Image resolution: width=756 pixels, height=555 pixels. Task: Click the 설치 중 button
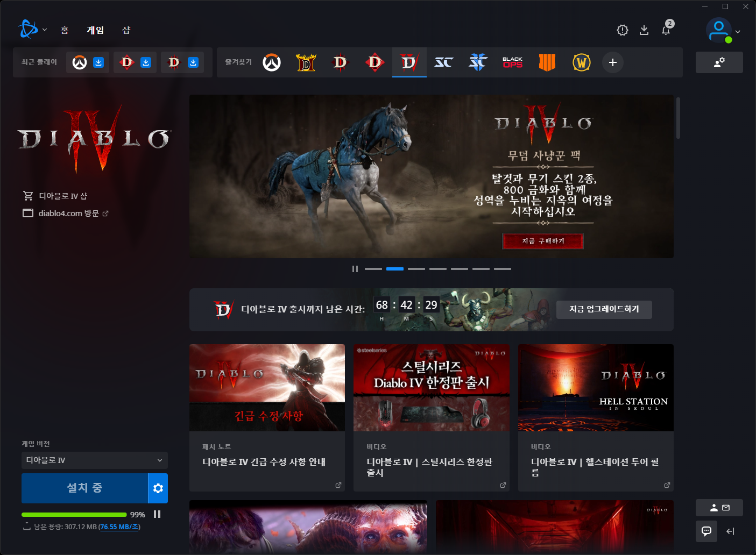84,488
